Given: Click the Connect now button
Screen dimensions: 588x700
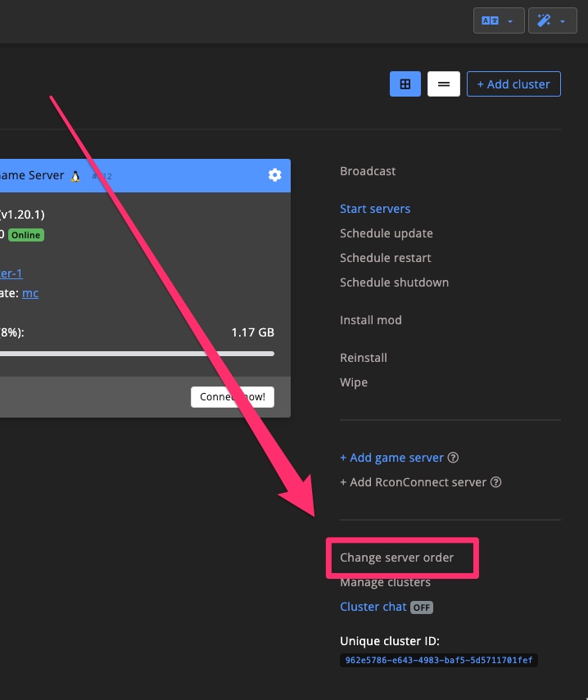Looking at the screenshot, I should click(232, 397).
